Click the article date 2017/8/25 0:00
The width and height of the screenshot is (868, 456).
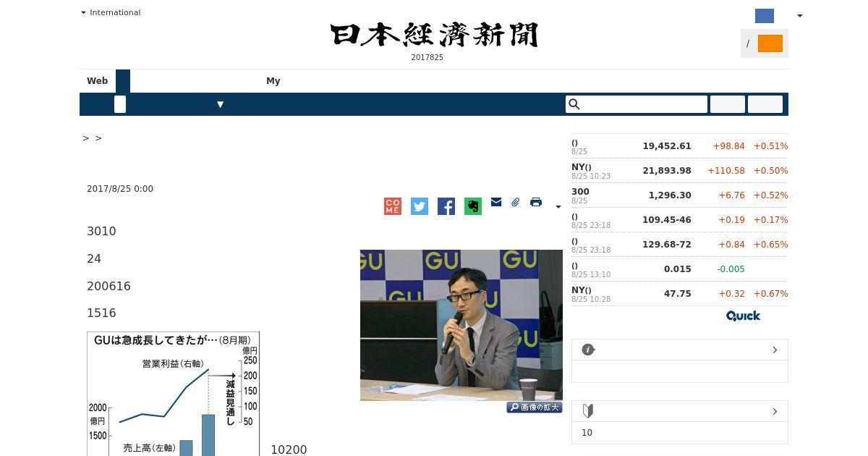click(x=120, y=189)
